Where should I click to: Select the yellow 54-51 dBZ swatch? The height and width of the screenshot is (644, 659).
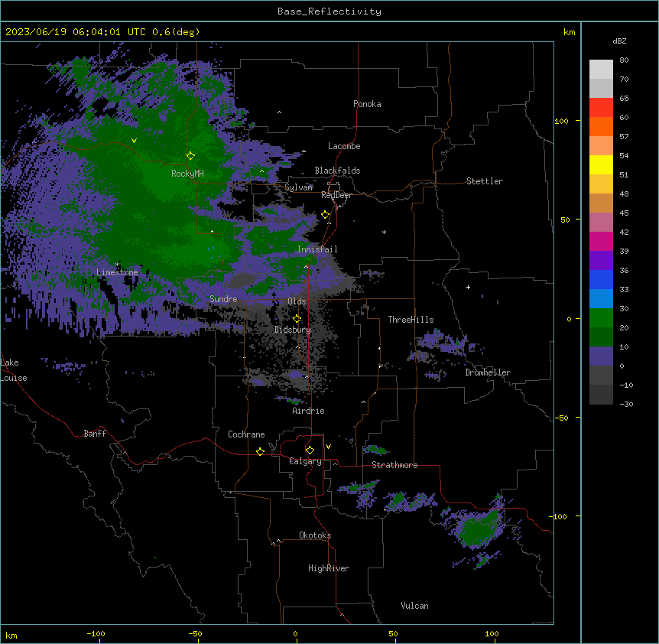click(x=601, y=164)
